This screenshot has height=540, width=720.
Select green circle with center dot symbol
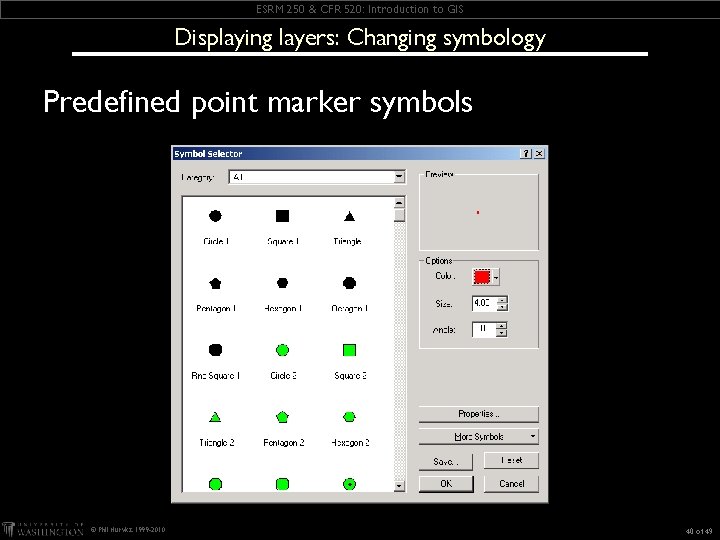pyautogui.click(x=349, y=484)
